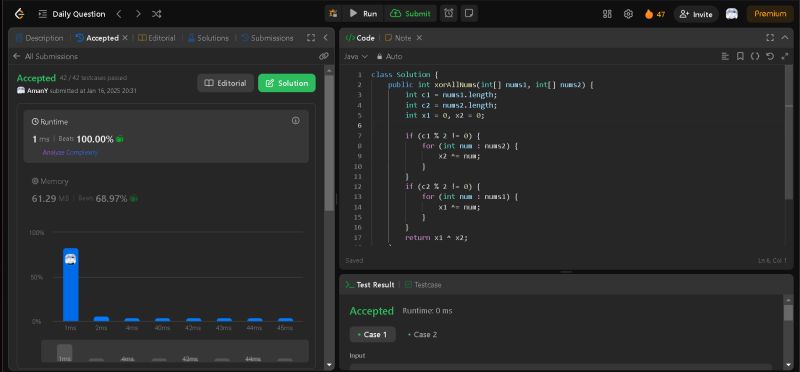Click the curly braces icon in editor toolbar
Viewport: 800px width, 372px height.
[755, 56]
